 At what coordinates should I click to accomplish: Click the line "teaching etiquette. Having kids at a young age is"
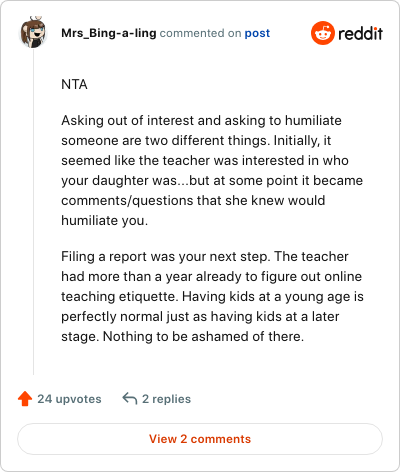pos(212,296)
